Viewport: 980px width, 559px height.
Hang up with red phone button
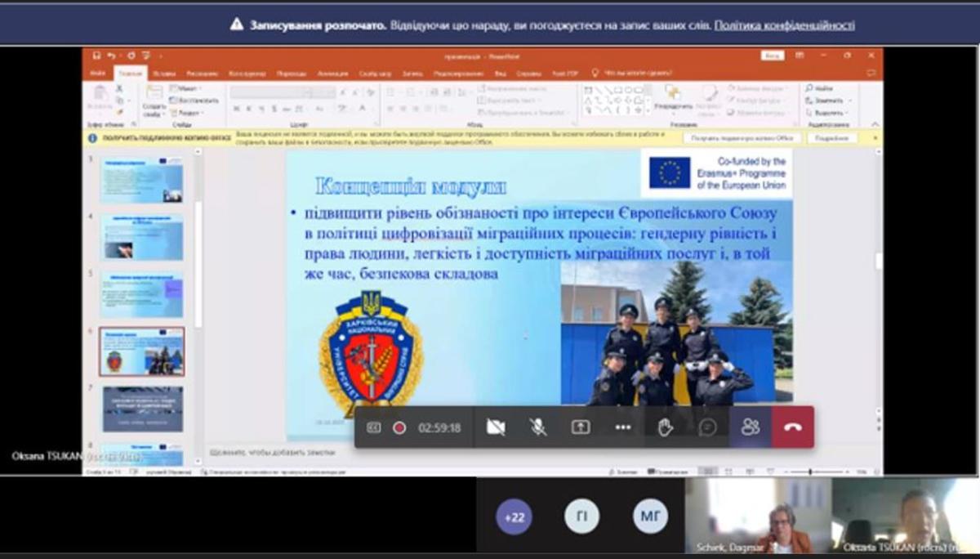pos(793,427)
